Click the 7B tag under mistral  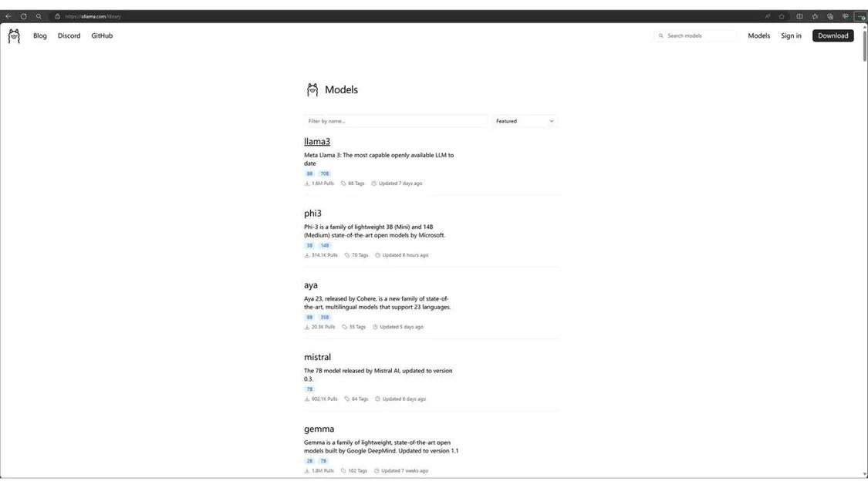(x=309, y=389)
